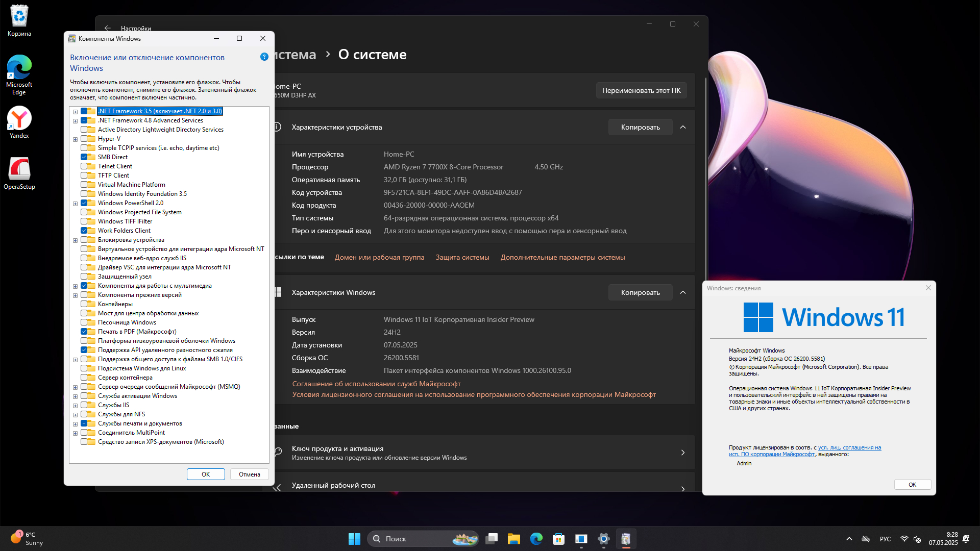Launch Yandex browser desktop icon
The height and width of the screenshot is (551, 980).
click(19, 122)
